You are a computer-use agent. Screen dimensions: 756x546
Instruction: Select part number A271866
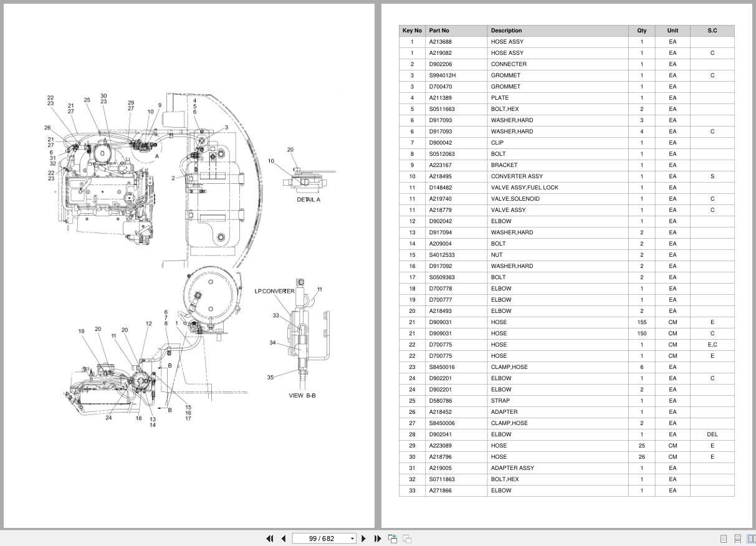[x=441, y=491]
